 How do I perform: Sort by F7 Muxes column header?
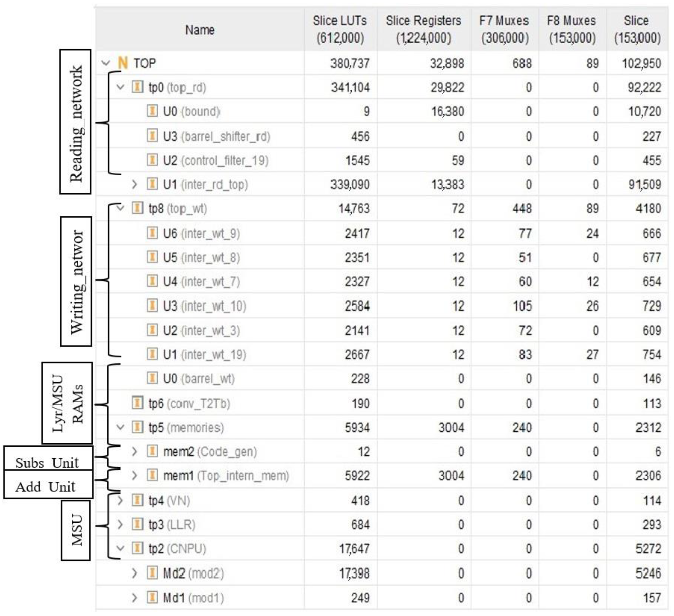(x=504, y=29)
